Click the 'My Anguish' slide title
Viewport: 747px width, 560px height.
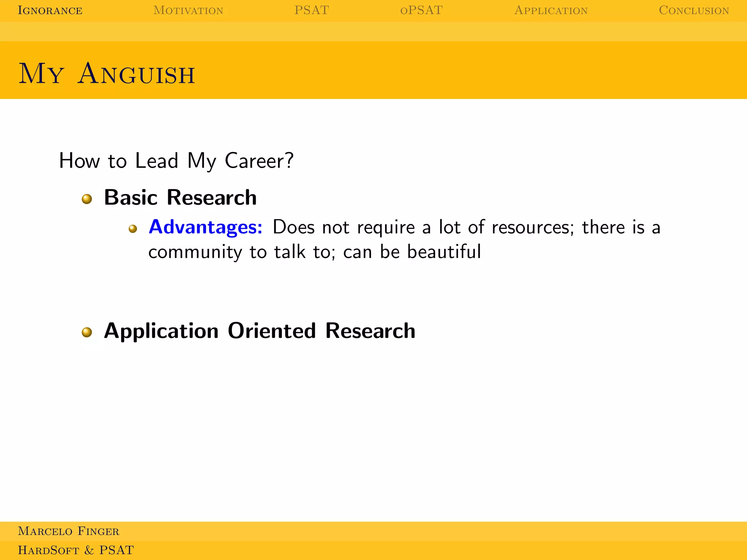tap(107, 74)
